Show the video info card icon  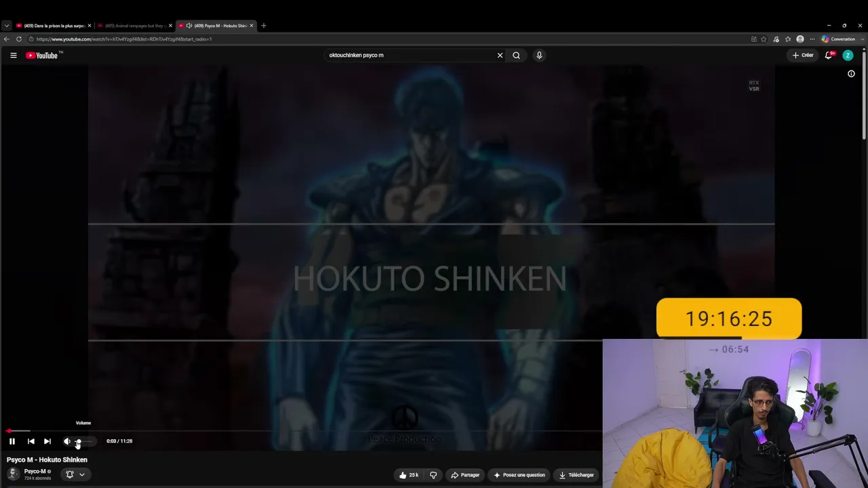tap(851, 74)
